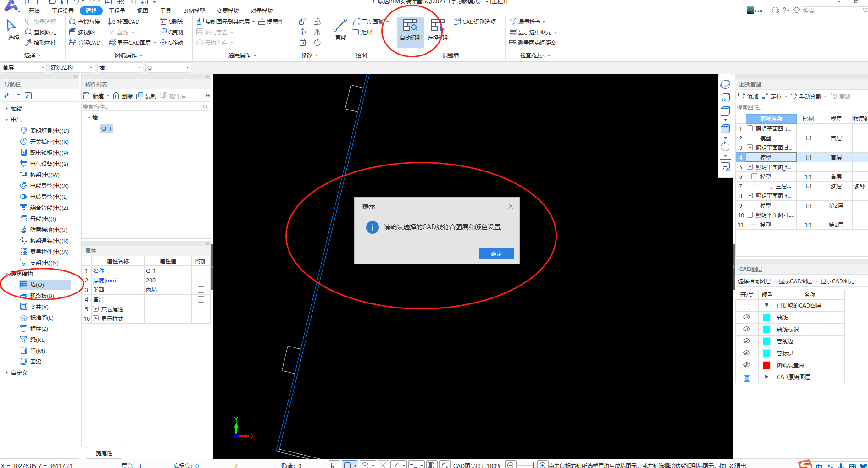This screenshot has width=868, height=468.
Task: Select 墙(Q) in navigation tree
Action: coord(45,285)
